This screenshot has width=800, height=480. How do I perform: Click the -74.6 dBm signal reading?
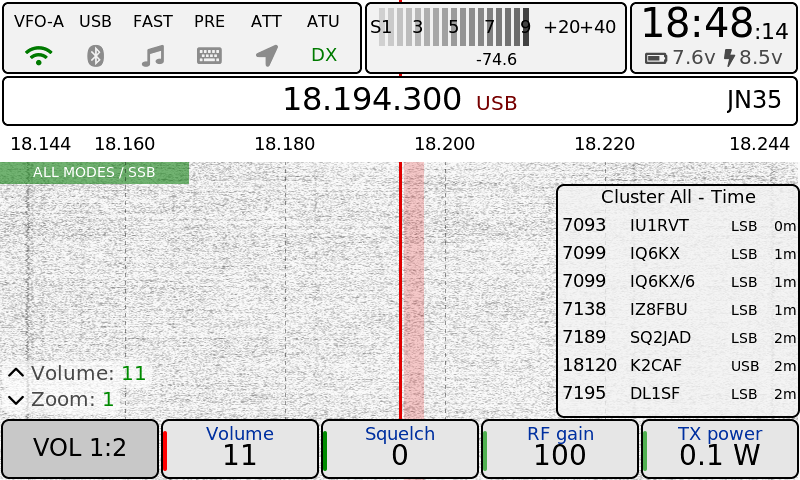click(496, 60)
